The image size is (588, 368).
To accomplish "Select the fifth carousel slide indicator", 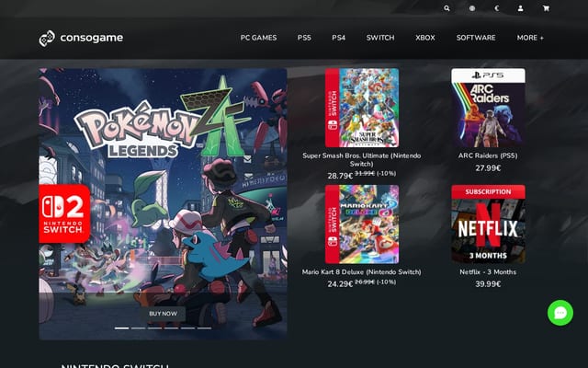I will (187, 328).
